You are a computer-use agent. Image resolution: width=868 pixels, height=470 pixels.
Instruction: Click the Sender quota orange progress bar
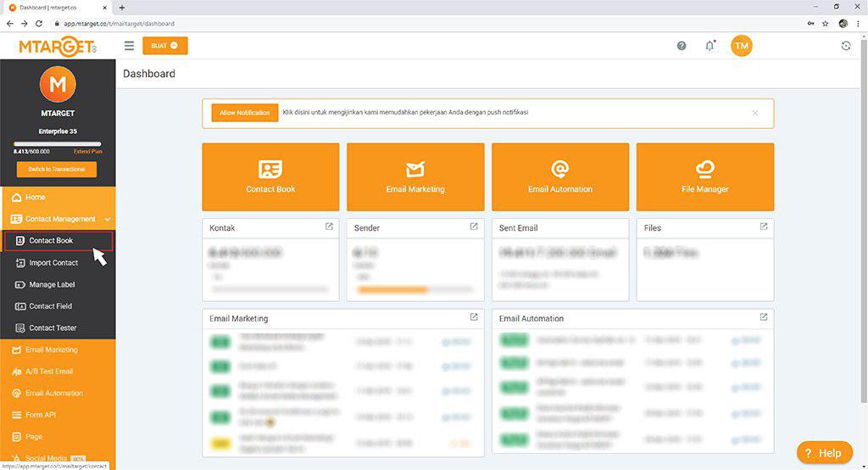(x=393, y=289)
